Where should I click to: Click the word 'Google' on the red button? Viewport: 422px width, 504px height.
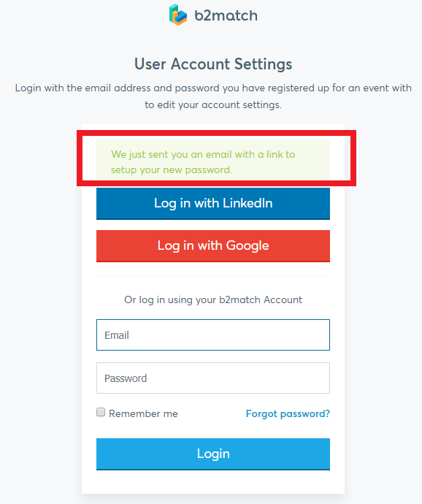click(x=248, y=246)
